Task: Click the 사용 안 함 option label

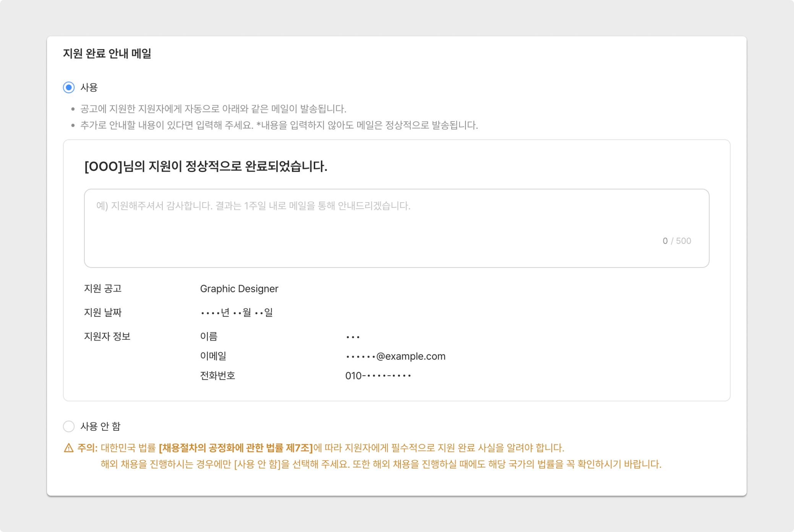Action: (100, 426)
